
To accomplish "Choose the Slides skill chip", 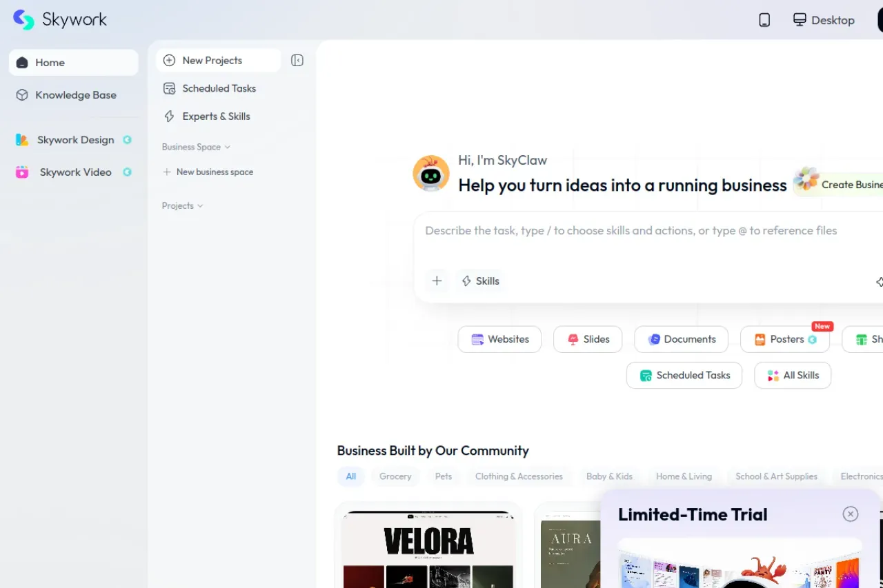I will [588, 339].
